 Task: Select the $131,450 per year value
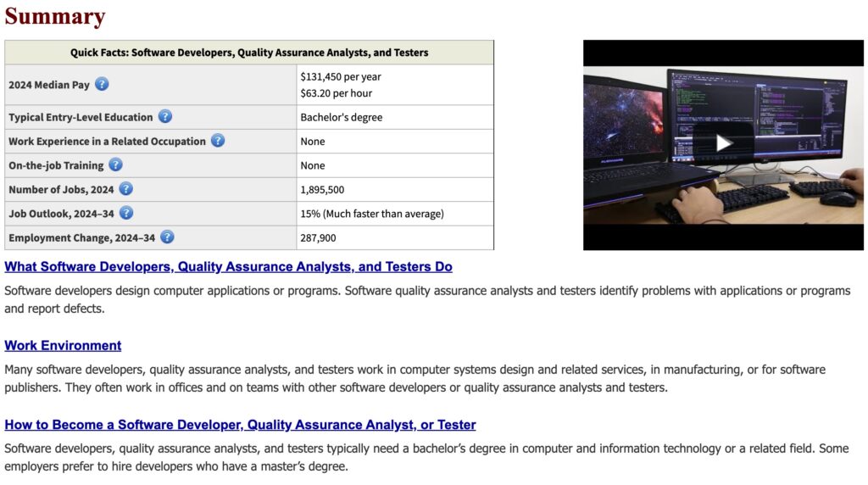pyautogui.click(x=341, y=76)
